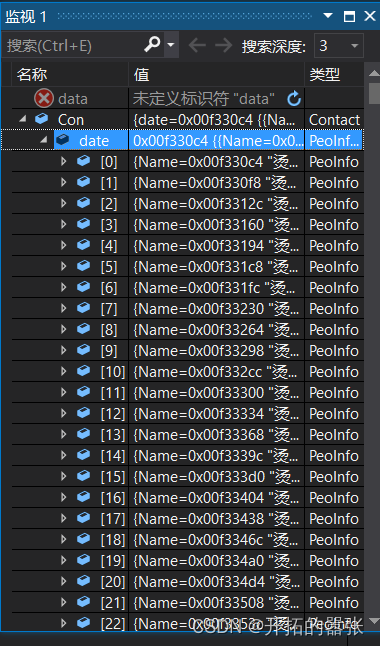Screen dimensions: 380x646
Task: Close the 监视 1 panel
Action: [369, 16]
